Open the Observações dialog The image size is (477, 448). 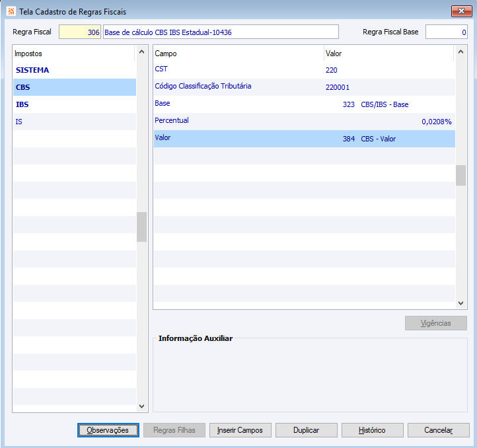point(108,430)
